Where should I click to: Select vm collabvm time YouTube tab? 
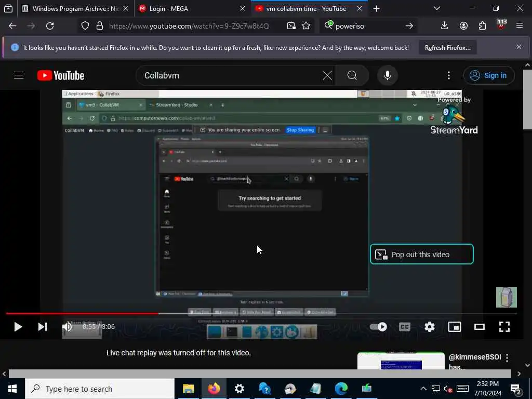(x=306, y=9)
